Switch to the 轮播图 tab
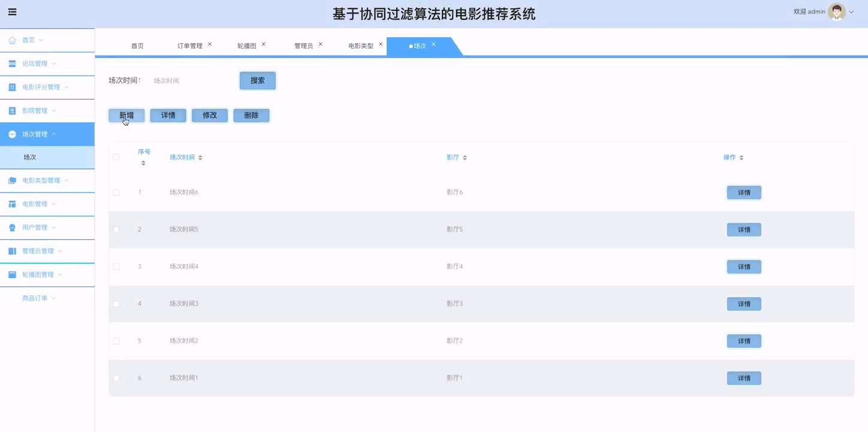The image size is (868, 432). coord(247,46)
